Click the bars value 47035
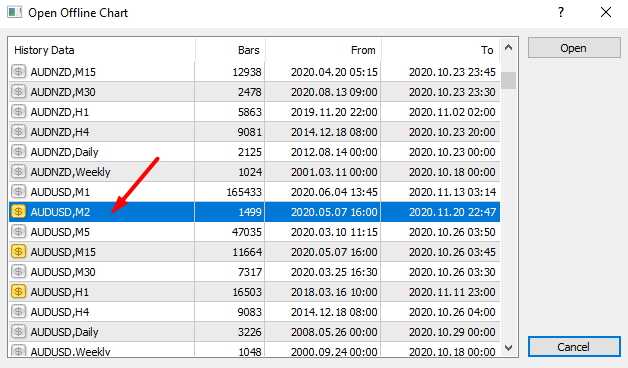This screenshot has width=628, height=368. click(247, 232)
